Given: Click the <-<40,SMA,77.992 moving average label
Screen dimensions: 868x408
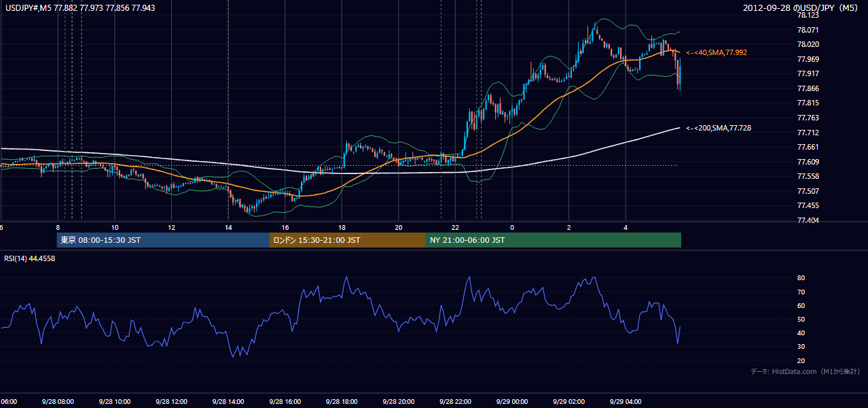Looking at the screenshot, I should (x=717, y=52).
